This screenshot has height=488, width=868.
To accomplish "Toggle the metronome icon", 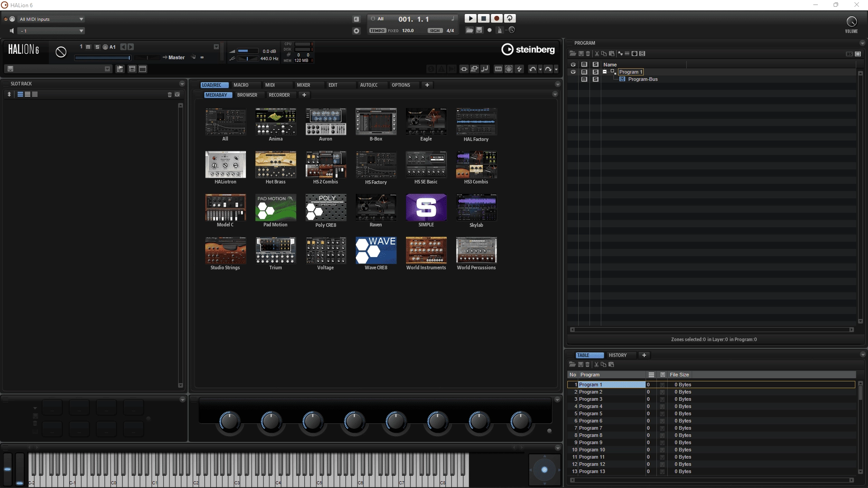I will coord(500,30).
